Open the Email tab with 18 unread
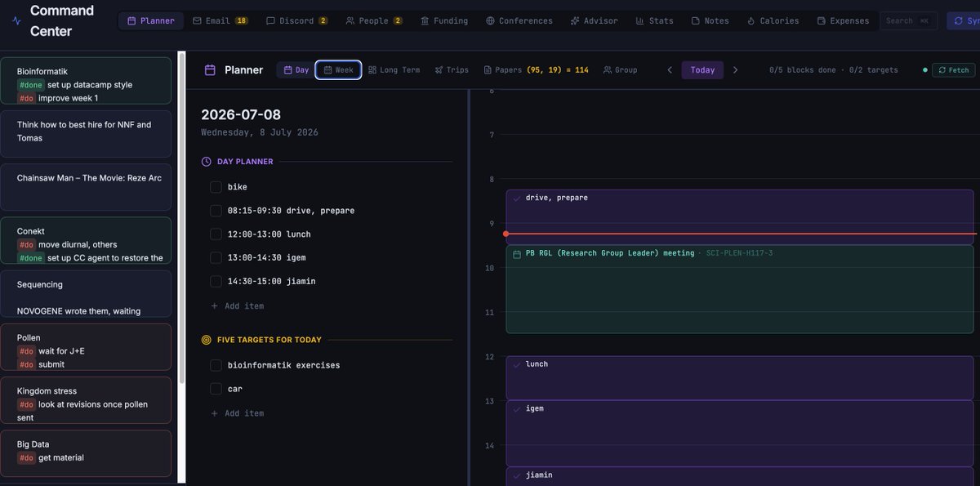 tap(220, 20)
